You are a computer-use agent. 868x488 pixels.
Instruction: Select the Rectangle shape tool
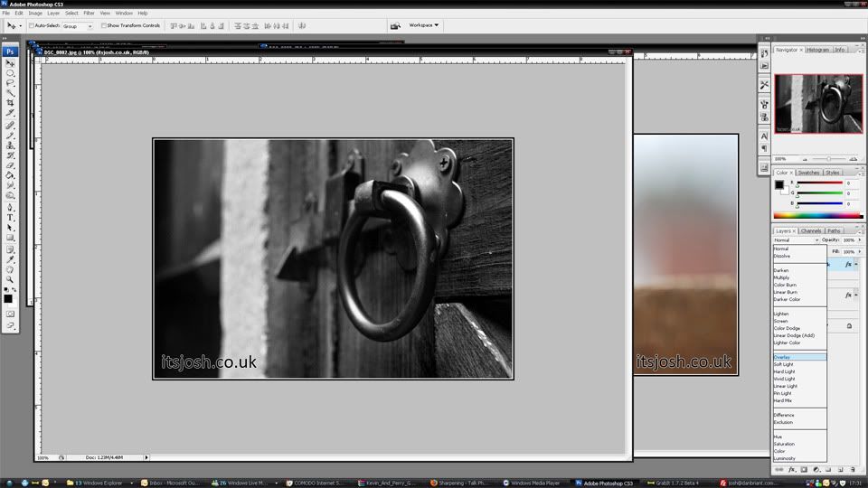[x=10, y=238]
